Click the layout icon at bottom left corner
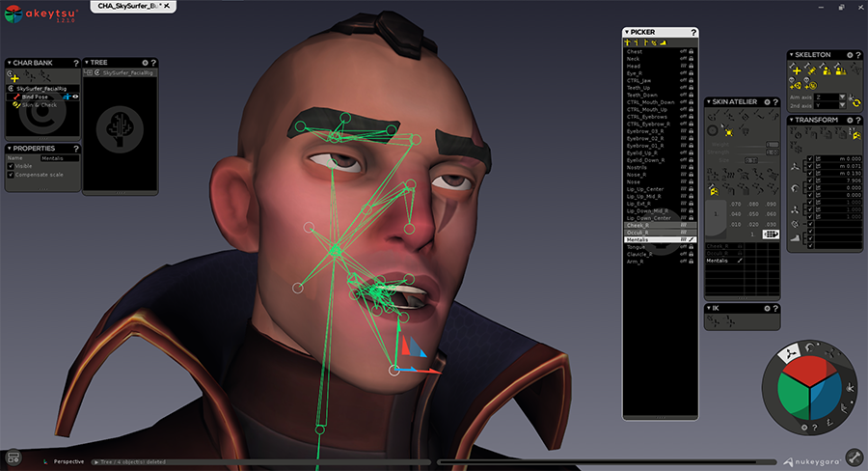 pyautogui.click(x=14, y=457)
